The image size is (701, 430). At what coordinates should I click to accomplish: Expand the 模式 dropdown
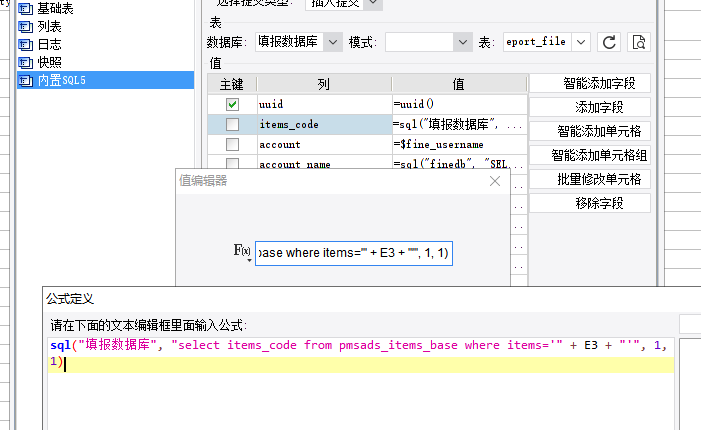(463, 42)
